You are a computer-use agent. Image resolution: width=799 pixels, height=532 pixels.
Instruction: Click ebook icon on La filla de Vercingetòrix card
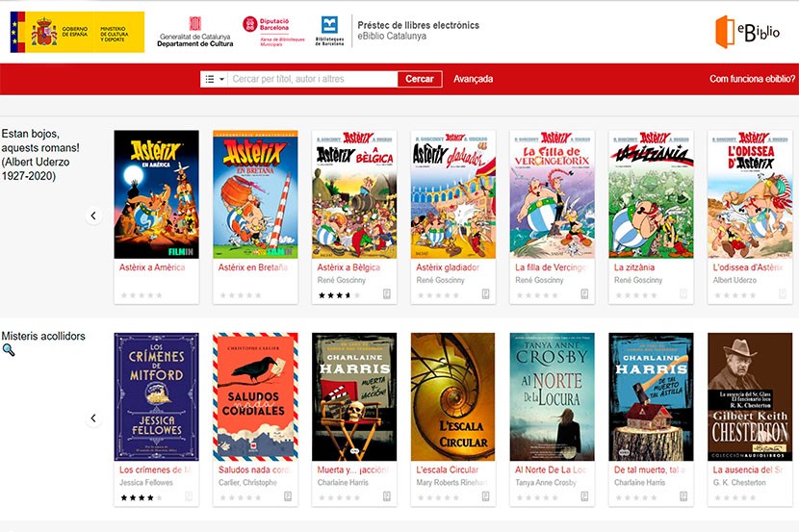[x=584, y=294]
